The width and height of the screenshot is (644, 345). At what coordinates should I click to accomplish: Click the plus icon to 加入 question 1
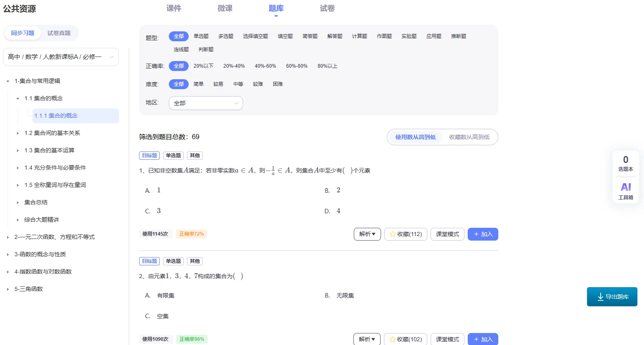[477, 234]
